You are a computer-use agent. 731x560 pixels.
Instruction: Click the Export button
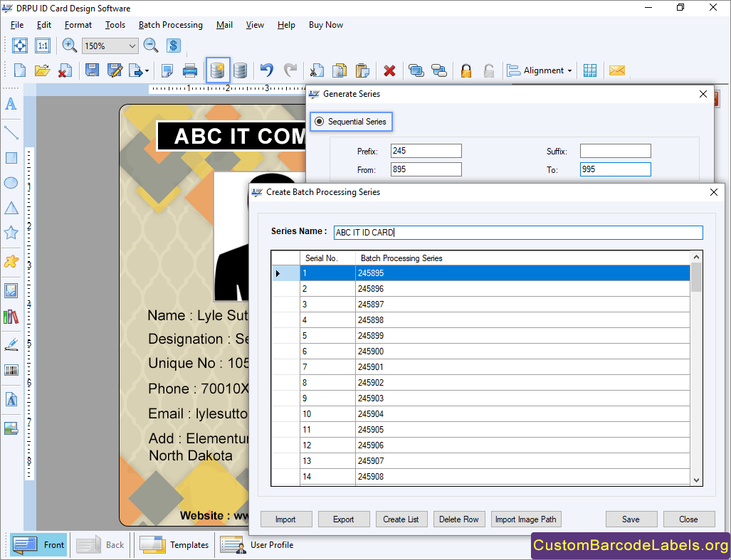tap(344, 519)
